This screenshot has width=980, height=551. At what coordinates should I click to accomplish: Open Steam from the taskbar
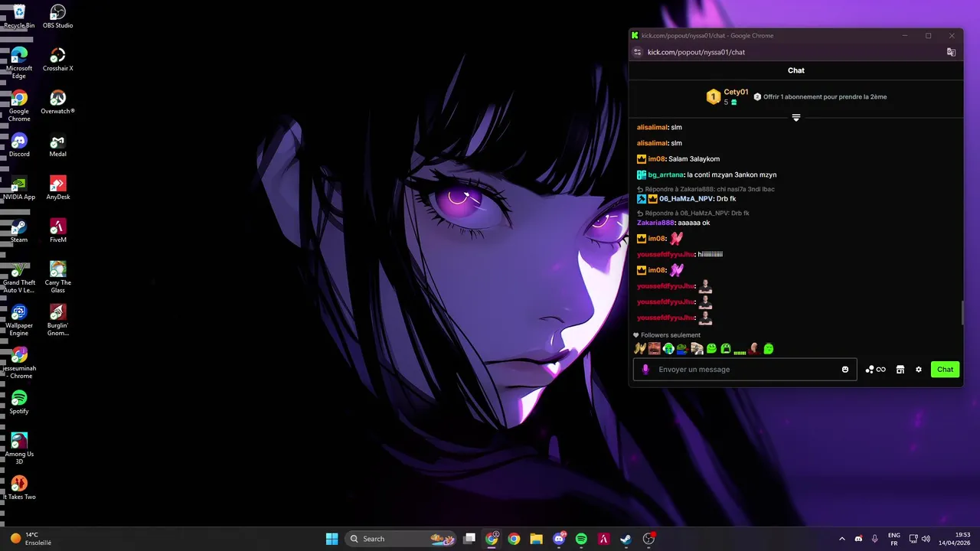click(x=626, y=539)
